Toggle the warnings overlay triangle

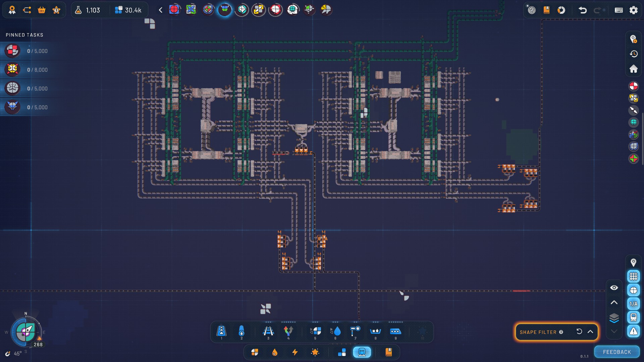coord(633,331)
